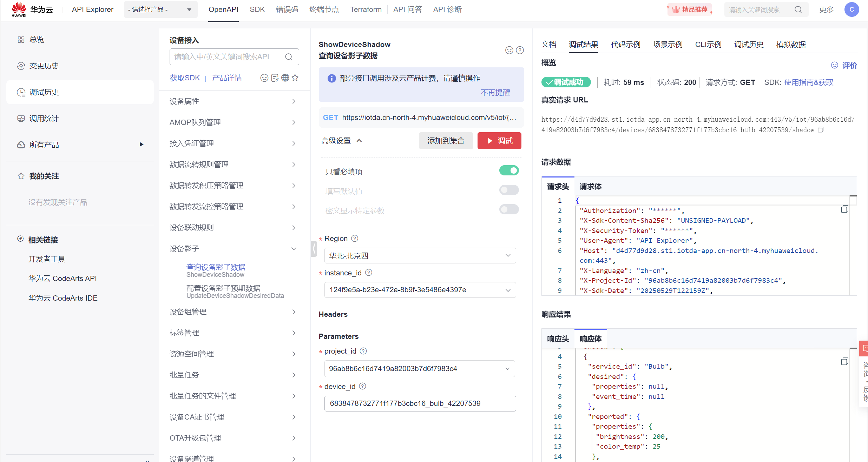Open the 文档 tab
Screen dimensions: 868x462
(549, 45)
